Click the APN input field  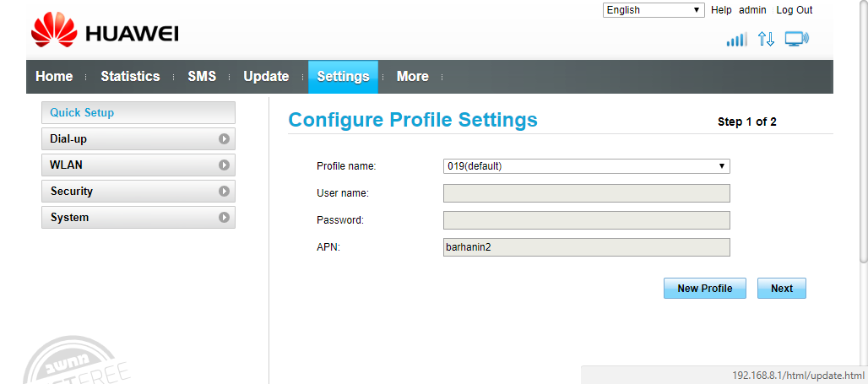586,247
